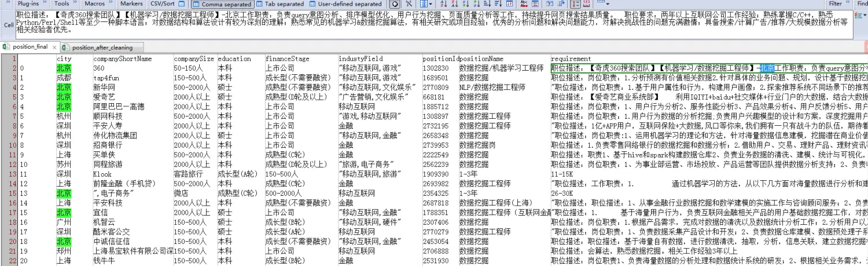Click the red Abc delete duplicates icon
868x266 pixels.
[524, 4]
